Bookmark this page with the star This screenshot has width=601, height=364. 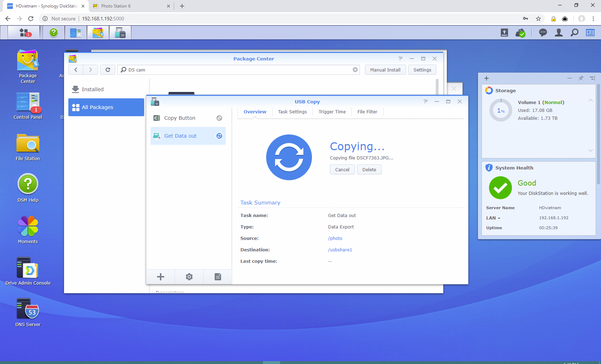point(538,19)
